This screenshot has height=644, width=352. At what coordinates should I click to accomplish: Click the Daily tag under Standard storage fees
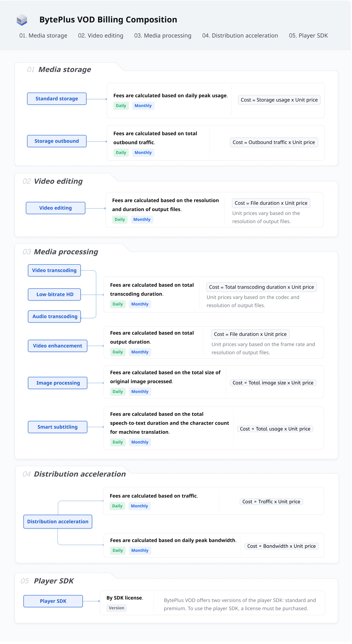121,106
